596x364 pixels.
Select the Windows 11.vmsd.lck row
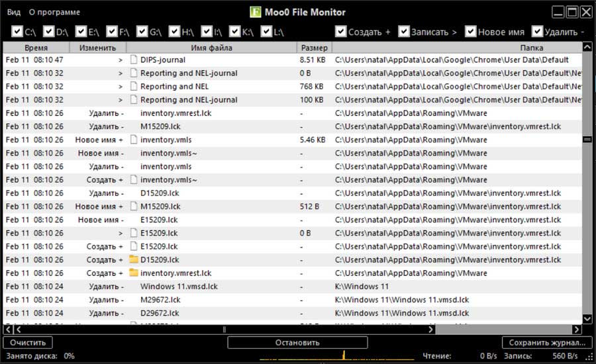292,287
